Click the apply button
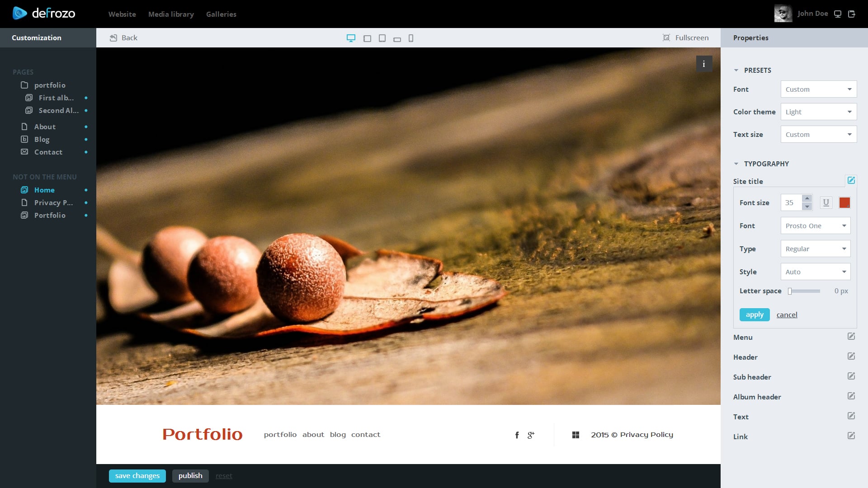This screenshot has height=488, width=868. pos(754,314)
